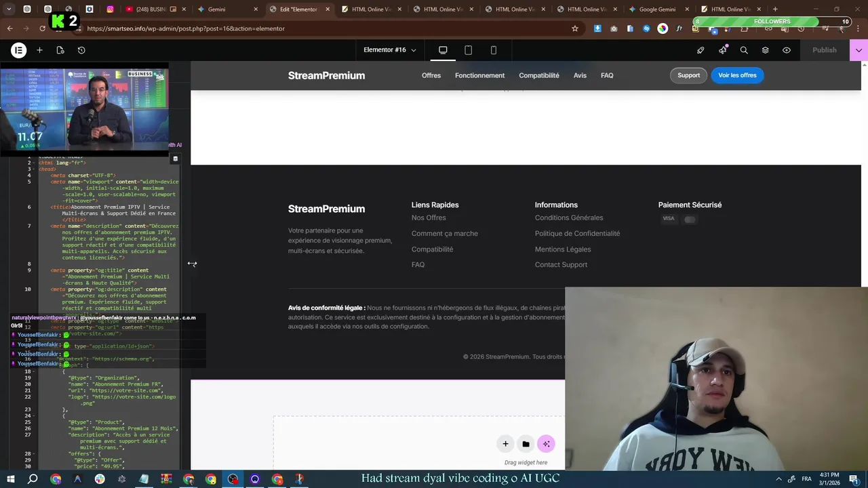Screen dimensions: 868x488
Task: Click the Drag widget here area
Action: pyautogui.click(x=526, y=462)
